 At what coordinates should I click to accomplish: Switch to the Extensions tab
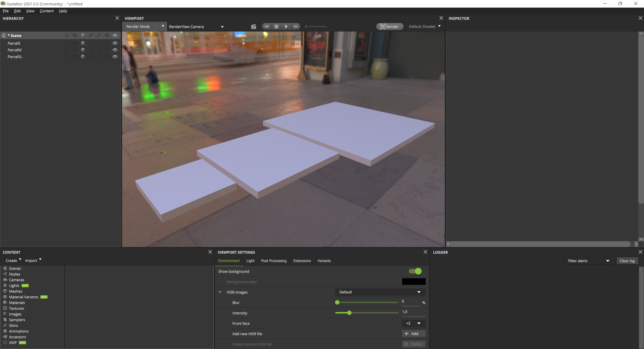[302, 261]
